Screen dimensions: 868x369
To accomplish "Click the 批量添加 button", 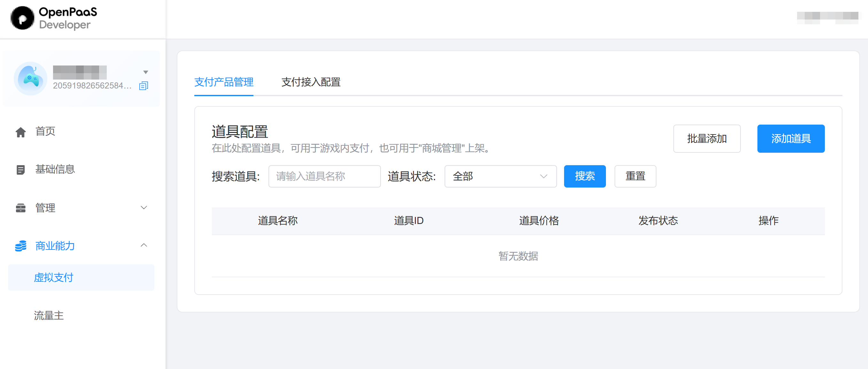I will (x=707, y=139).
